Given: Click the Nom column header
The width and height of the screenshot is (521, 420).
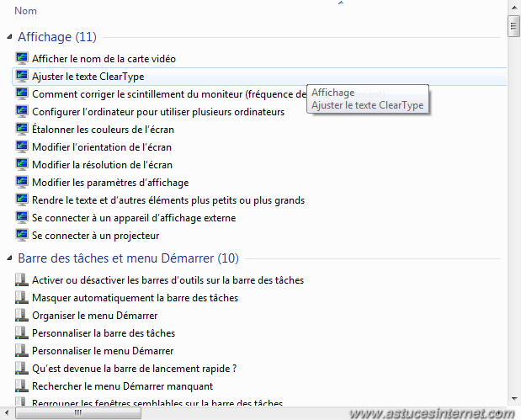Looking at the screenshot, I should click(25, 11).
